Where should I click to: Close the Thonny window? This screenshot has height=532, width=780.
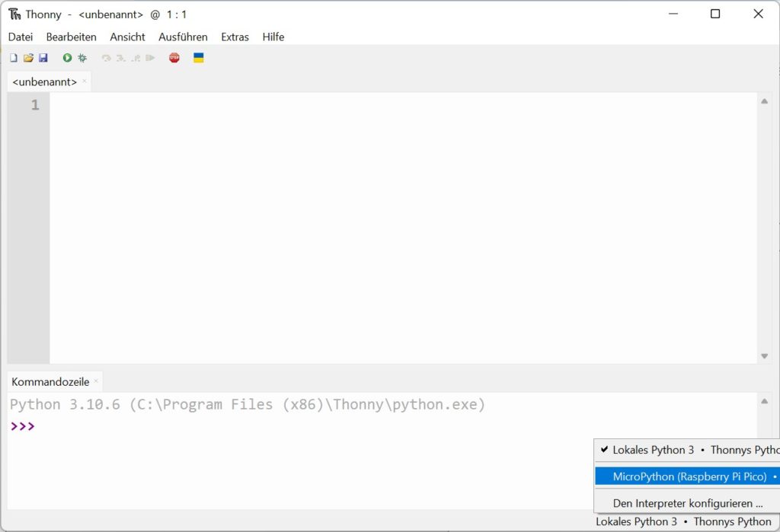pos(758,14)
